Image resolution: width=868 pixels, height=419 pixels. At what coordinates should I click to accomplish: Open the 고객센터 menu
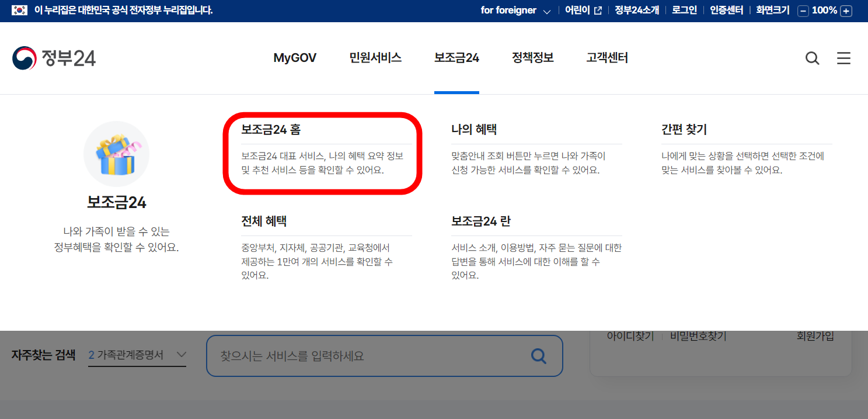607,58
